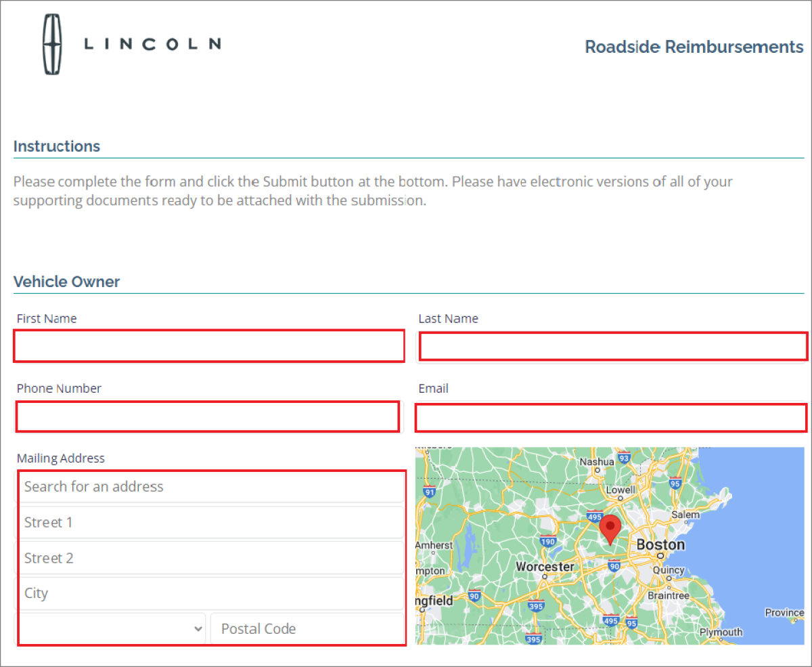Click the red location pin on the map
The height and width of the screenshot is (667, 812).
[x=611, y=530]
